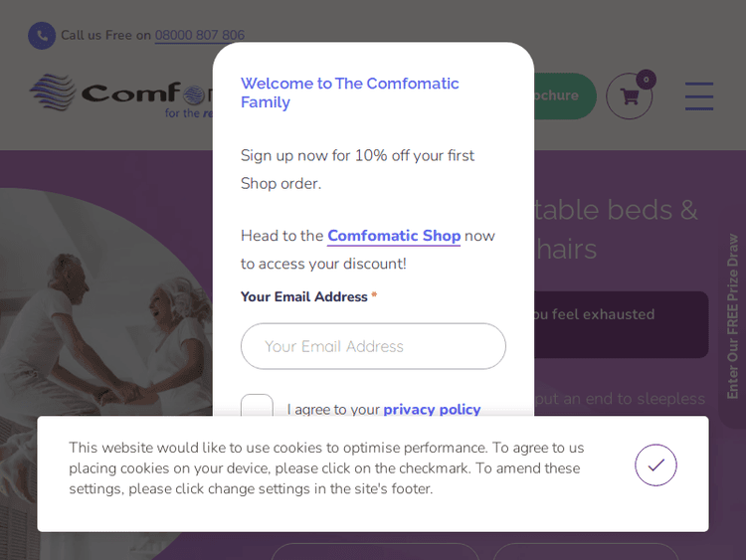Follow the Comfomatic Shop link
This screenshot has width=746, height=560.
point(394,236)
